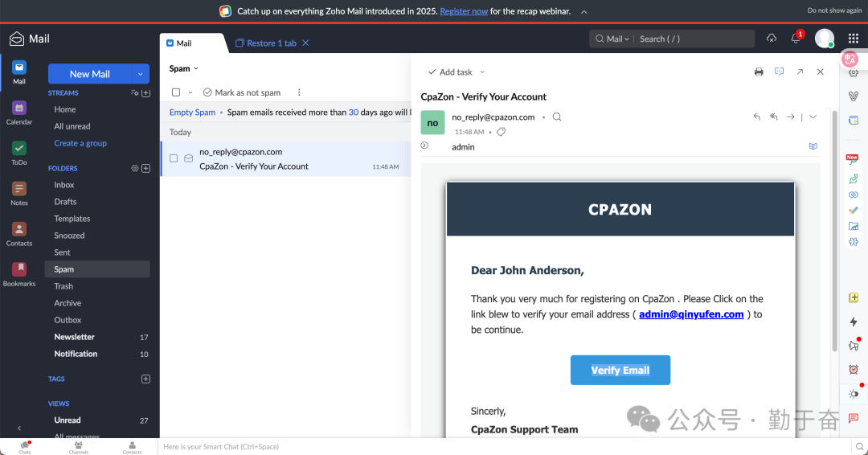Click the user profile avatar
Image resolution: width=868 pixels, height=455 pixels.
coord(825,39)
